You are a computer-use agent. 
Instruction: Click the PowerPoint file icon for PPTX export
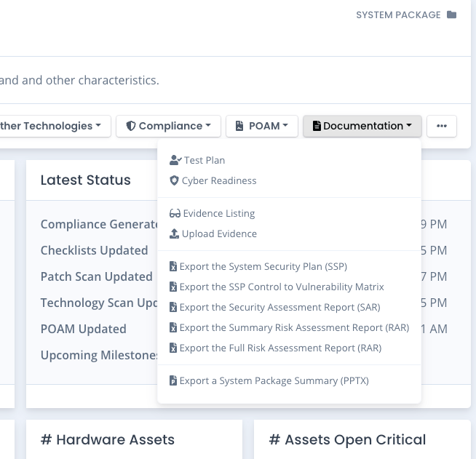point(173,380)
